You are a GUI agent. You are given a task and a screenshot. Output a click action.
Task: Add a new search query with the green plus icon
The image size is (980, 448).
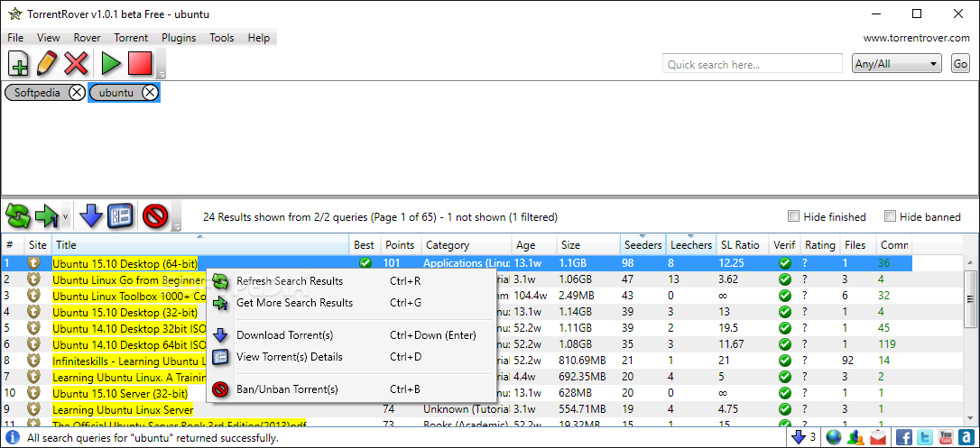[x=19, y=64]
